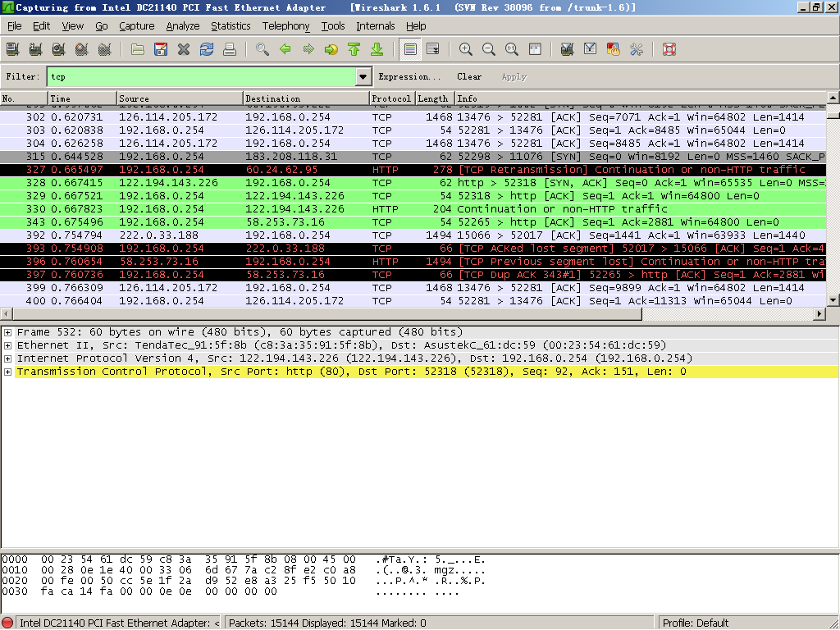Expand the Ethernet II details node

[x=7, y=345]
